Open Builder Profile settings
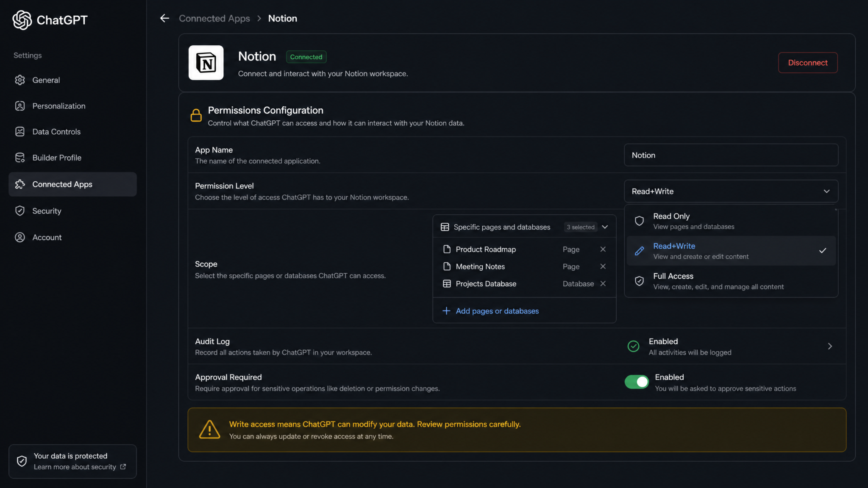868x488 pixels. (x=72, y=158)
